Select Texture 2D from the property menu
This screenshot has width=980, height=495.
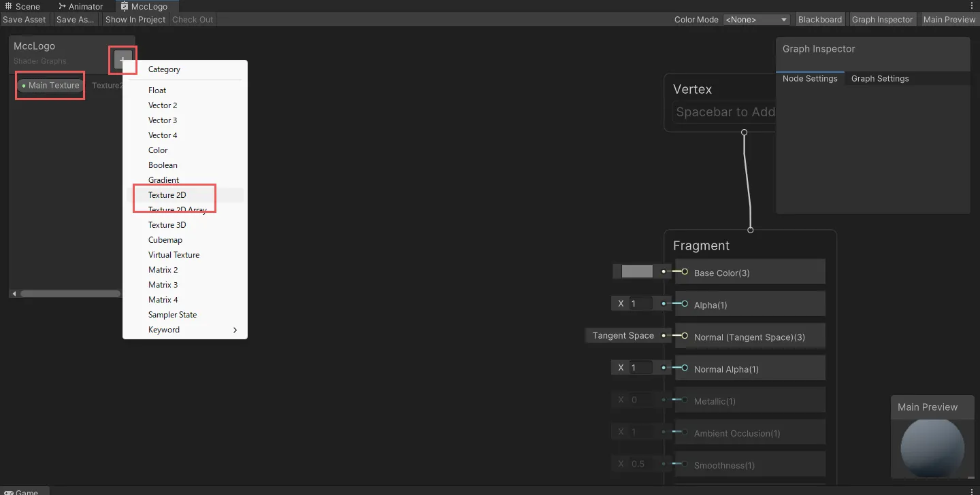point(167,195)
